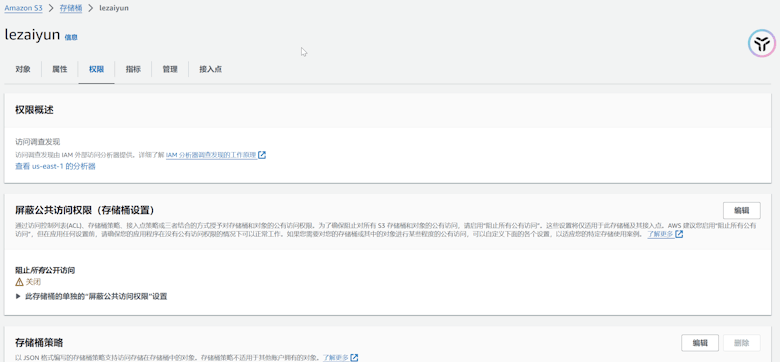Image resolution: width=780 pixels, height=362 pixels.
Task: Click 编辑 button for 屏蔽公共访问权限
Action: [x=741, y=210]
